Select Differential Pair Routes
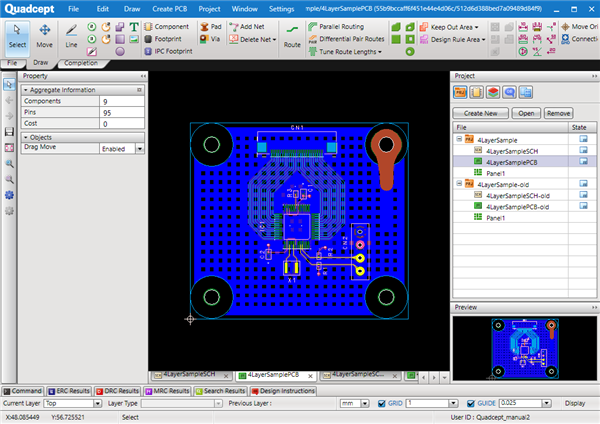This screenshot has width=600, height=424. pyautogui.click(x=347, y=39)
